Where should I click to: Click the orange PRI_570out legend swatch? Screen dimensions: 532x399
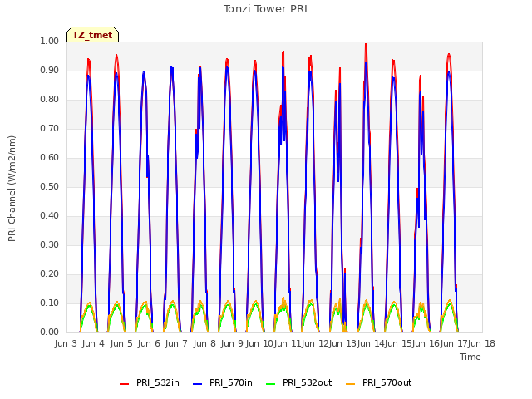point(351,384)
